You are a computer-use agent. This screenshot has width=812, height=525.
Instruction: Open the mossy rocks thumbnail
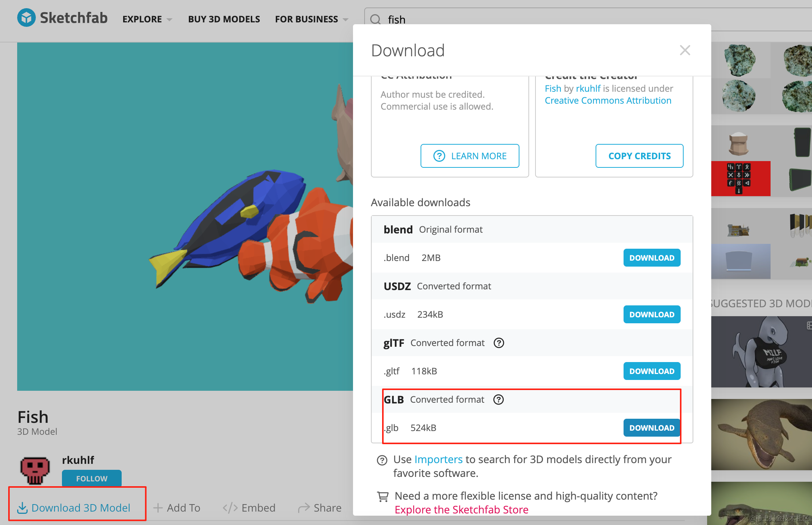(x=762, y=78)
